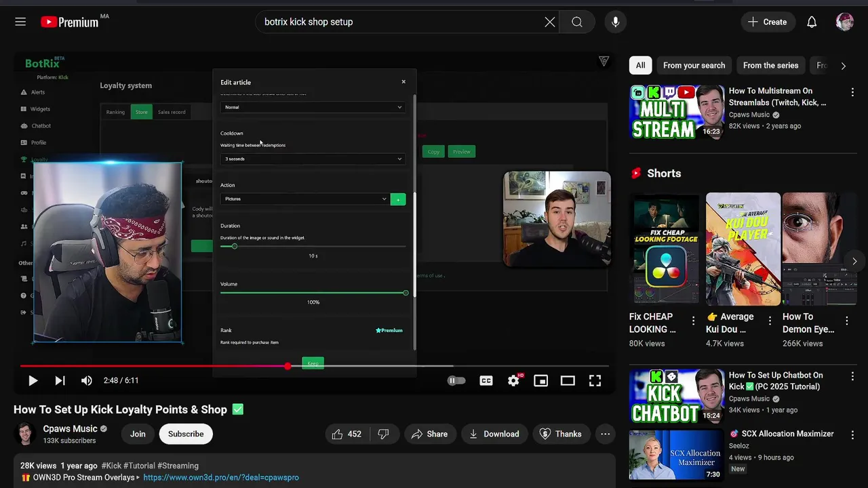Mute the video volume
The image size is (868, 488).
(x=87, y=381)
